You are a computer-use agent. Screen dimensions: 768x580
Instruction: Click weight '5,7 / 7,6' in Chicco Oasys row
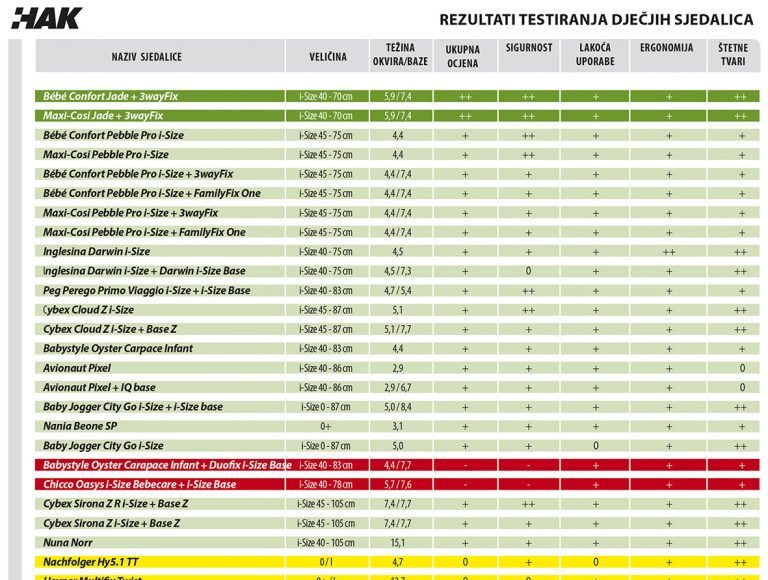point(398,485)
